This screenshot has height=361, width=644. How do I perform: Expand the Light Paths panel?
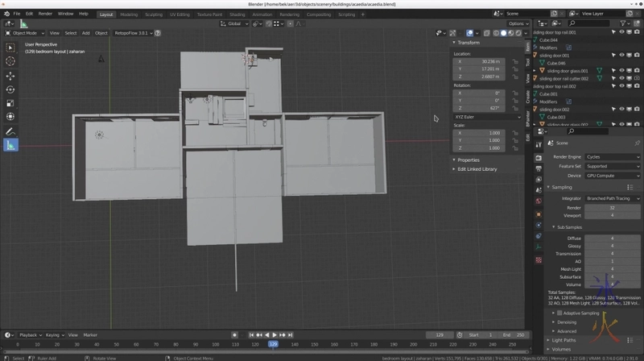click(x=563, y=340)
